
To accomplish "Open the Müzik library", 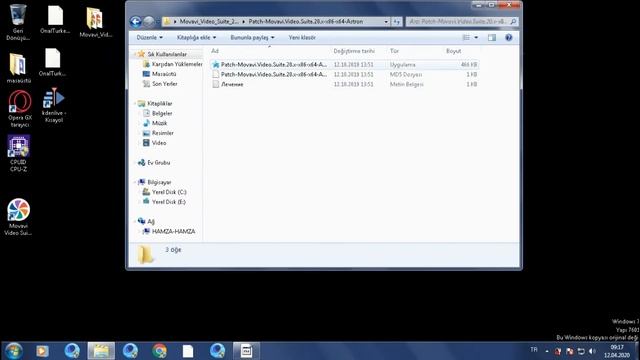I will 155,123.
